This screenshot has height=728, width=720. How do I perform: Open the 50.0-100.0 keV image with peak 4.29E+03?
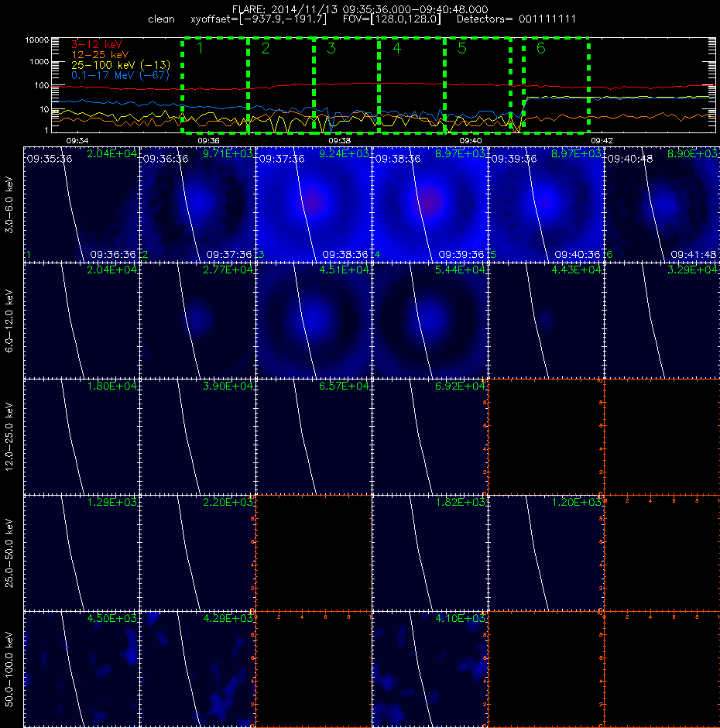(x=197, y=668)
